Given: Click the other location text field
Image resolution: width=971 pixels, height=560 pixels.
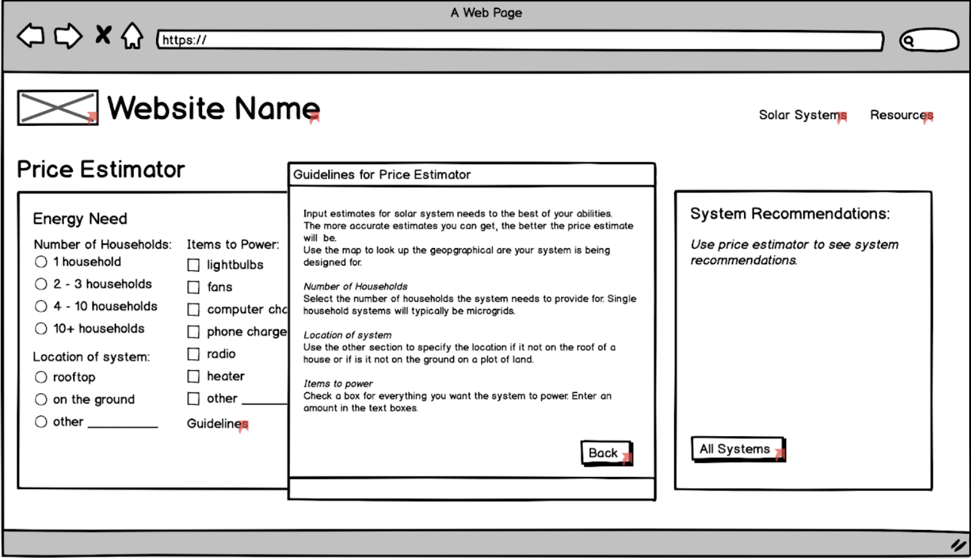Looking at the screenshot, I should click(x=123, y=422).
